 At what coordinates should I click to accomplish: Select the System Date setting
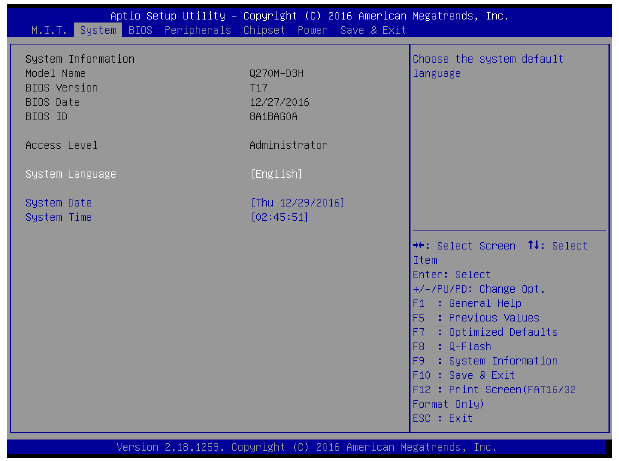tap(59, 203)
